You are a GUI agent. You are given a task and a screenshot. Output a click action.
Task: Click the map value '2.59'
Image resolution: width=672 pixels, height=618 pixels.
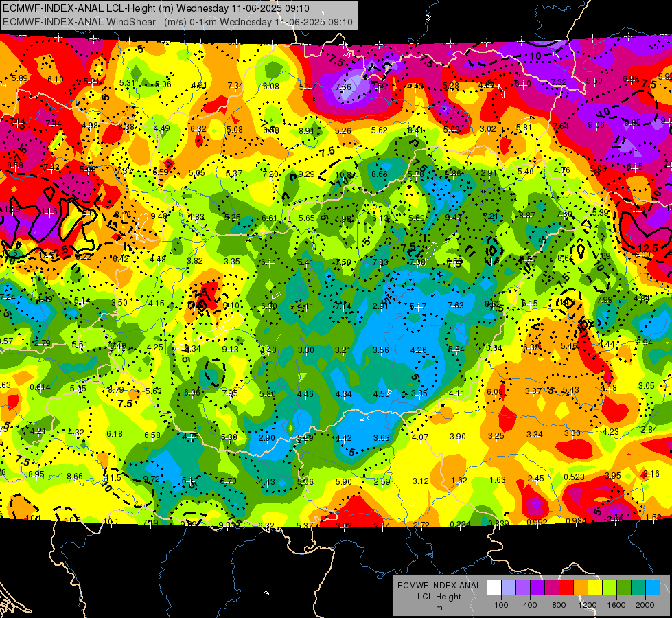[x=382, y=481]
